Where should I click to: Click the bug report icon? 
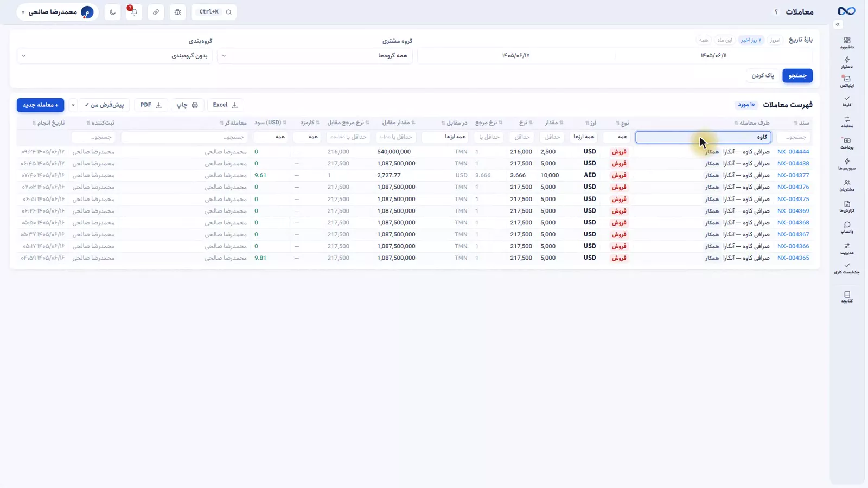(177, 12)
